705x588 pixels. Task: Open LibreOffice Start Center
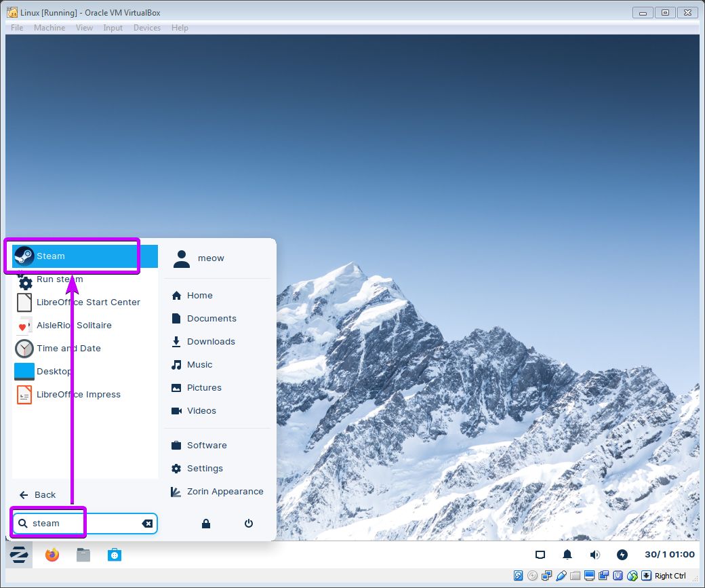(x=85, y=302)
